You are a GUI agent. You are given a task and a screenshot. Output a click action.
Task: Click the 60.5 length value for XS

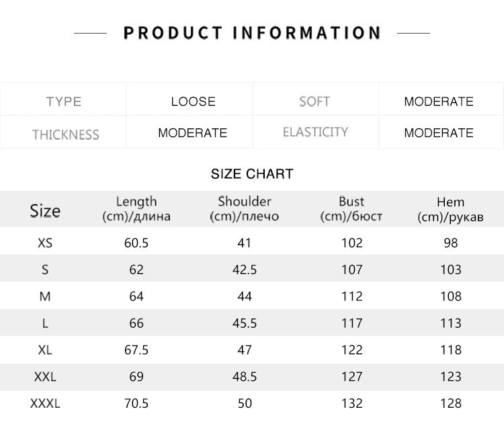pos(136,243)
